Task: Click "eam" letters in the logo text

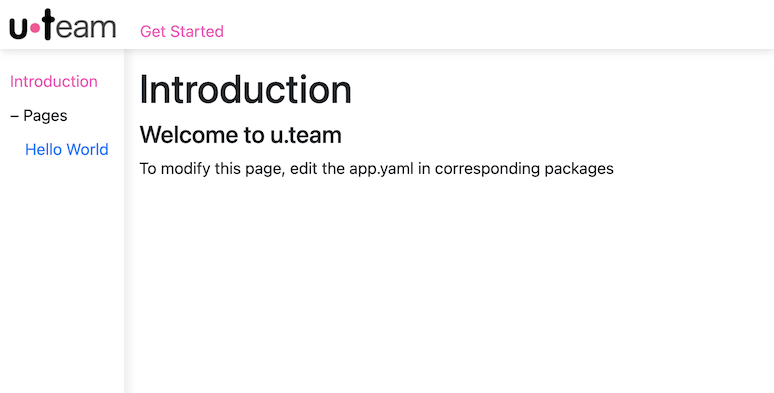Action: (86, 29)
